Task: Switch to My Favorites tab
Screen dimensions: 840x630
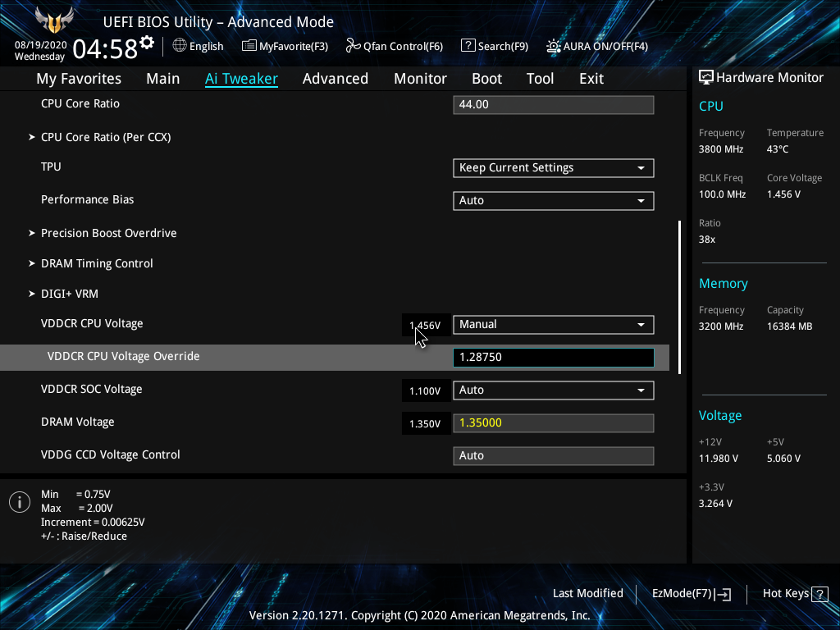Action: (79, 78)
